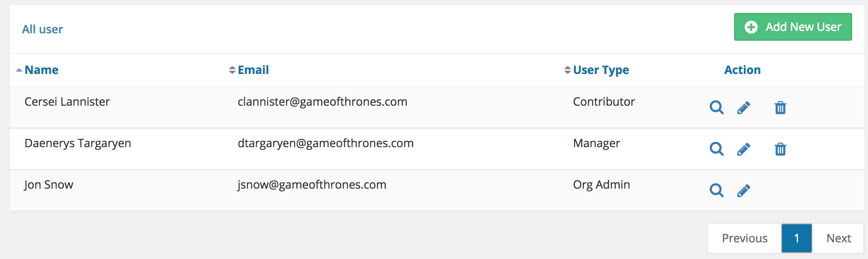Click plus icon on Add New User
Screen dimensions: 868x259
(751, 27)
